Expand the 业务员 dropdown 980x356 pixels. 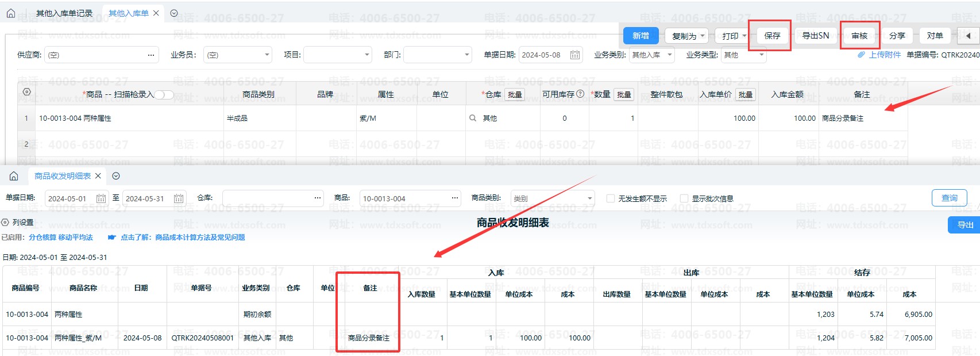[x=267, y=55]
